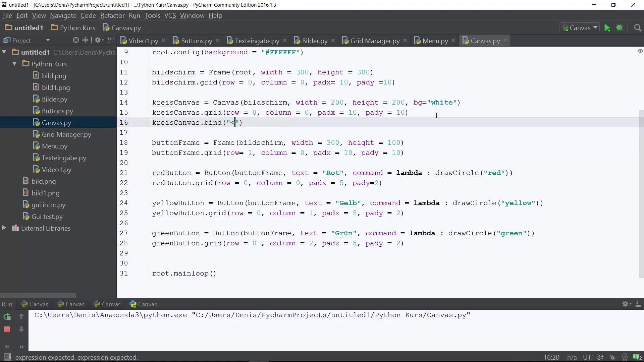Click cursor position 16:20 in status bar
This screenshot has height=362, width=644.
point(551,357)
